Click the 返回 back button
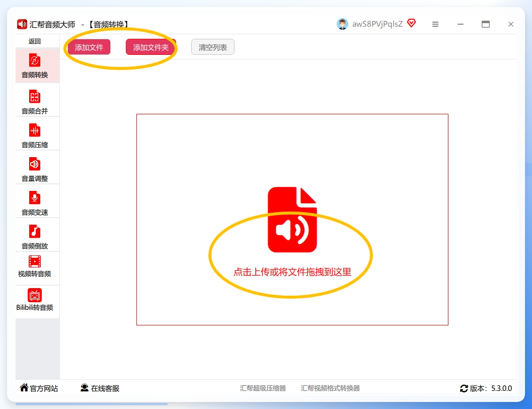 [35, 41]
